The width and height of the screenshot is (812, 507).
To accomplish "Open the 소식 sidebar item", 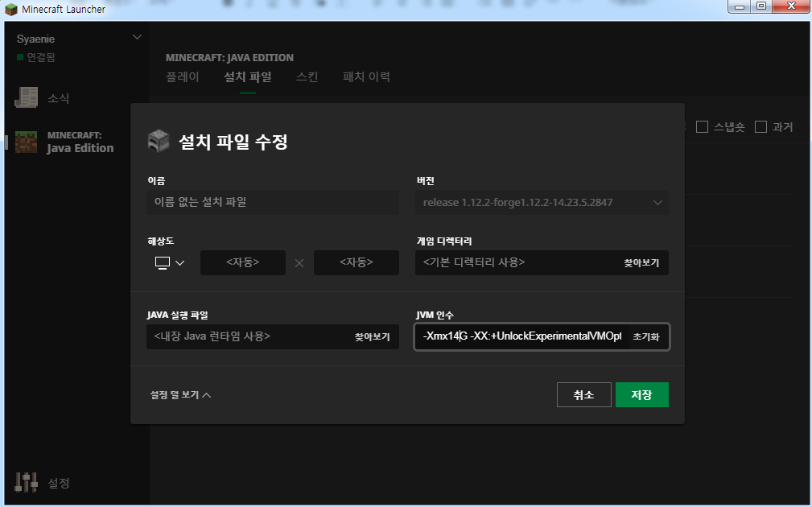I will [58, 98].
